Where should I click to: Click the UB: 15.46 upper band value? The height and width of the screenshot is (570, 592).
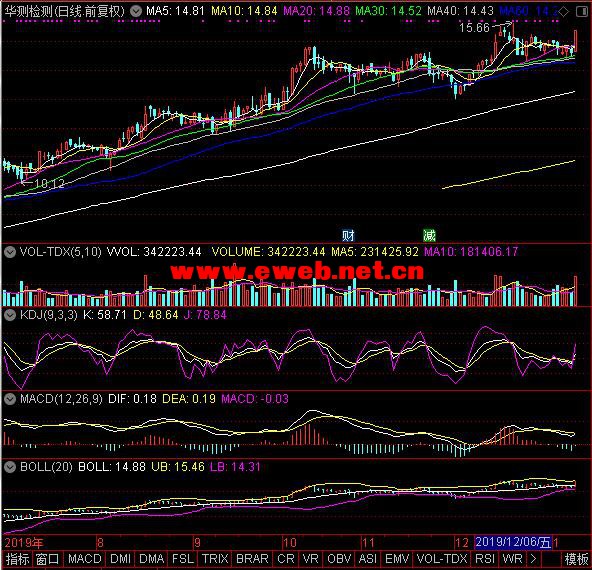tap(178, 467)
